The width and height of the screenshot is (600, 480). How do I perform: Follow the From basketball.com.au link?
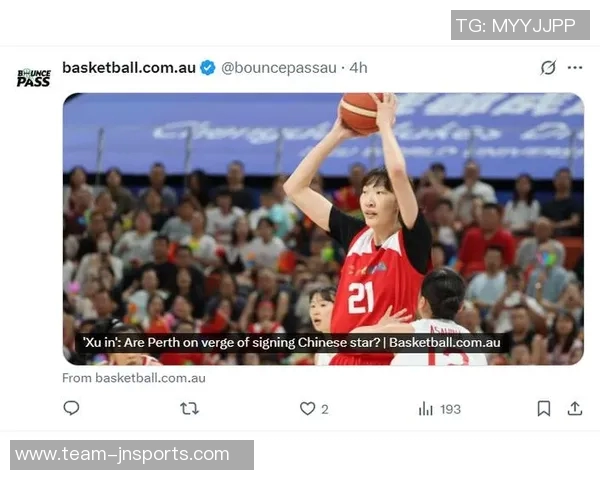coord(134,378)
